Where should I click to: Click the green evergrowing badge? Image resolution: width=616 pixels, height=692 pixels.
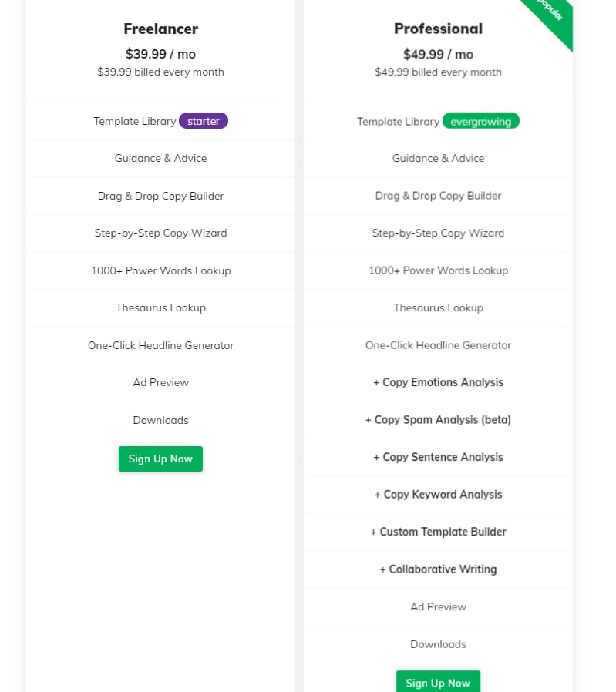[x=481, y=121]
